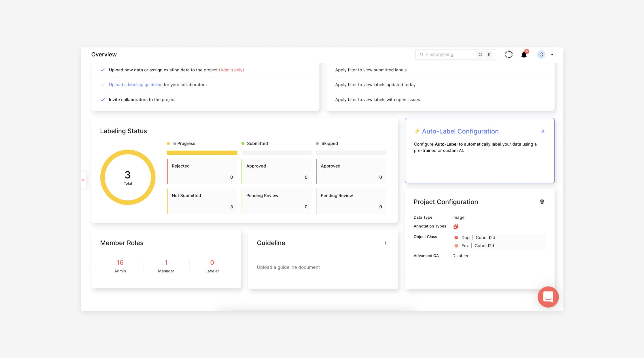Open the chat support bubble
This screenshot has height=358, width=644.
pyautogui.click(x=548, y=297)
